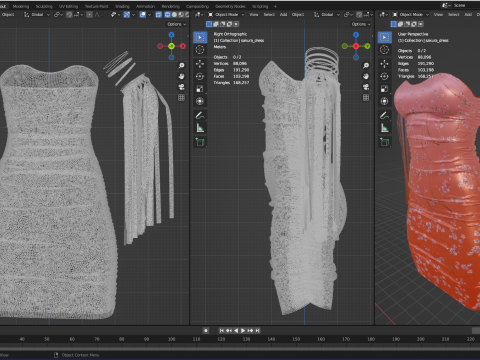Viewport: 480px width, 360px height.
Task: Open Global orientation dropdown in middle viewport
Action: point(327,15)
